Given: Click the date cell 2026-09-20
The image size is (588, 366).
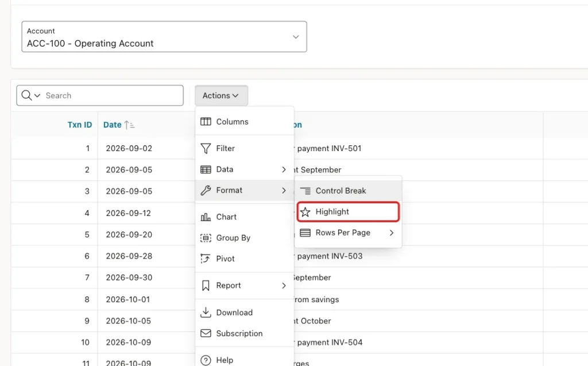Looking at the screenshot, I should (x=129, y=234).
